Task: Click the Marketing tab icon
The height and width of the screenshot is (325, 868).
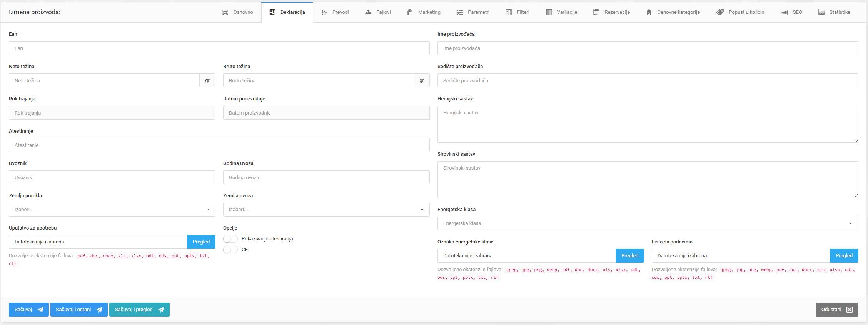Action: (410, 12)
